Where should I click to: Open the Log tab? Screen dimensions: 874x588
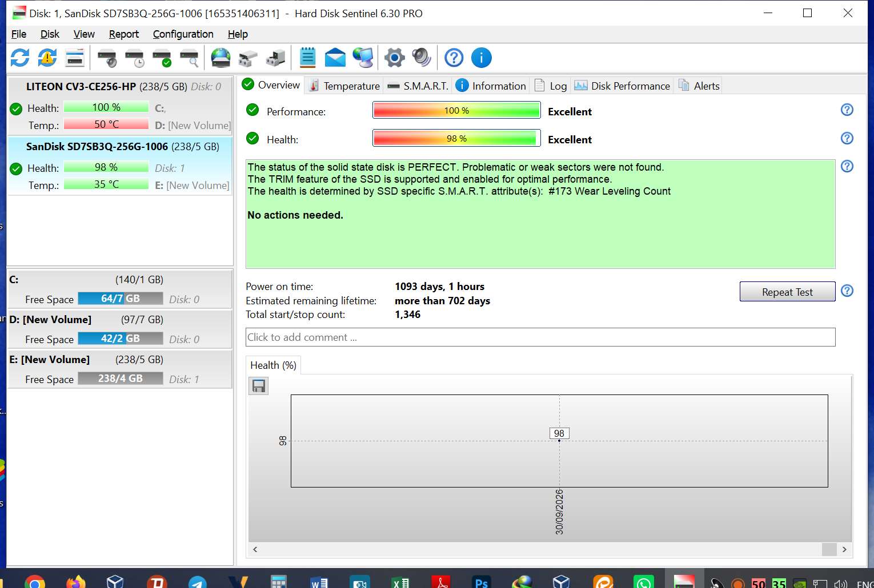[551, 86]
